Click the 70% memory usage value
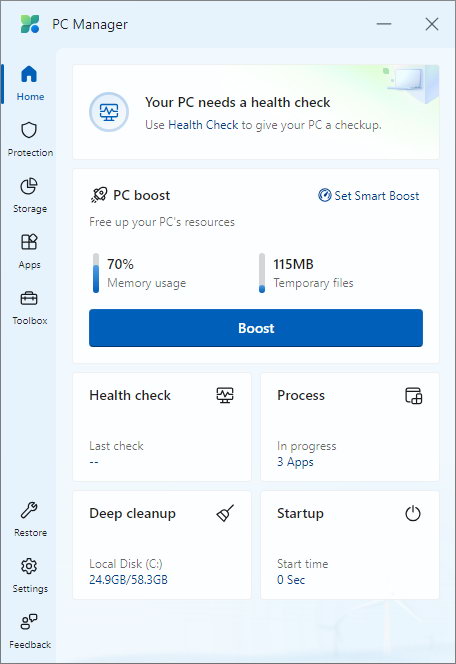This screenshot has width=456, height=664. pyautogui.click(x=120, y=264)
